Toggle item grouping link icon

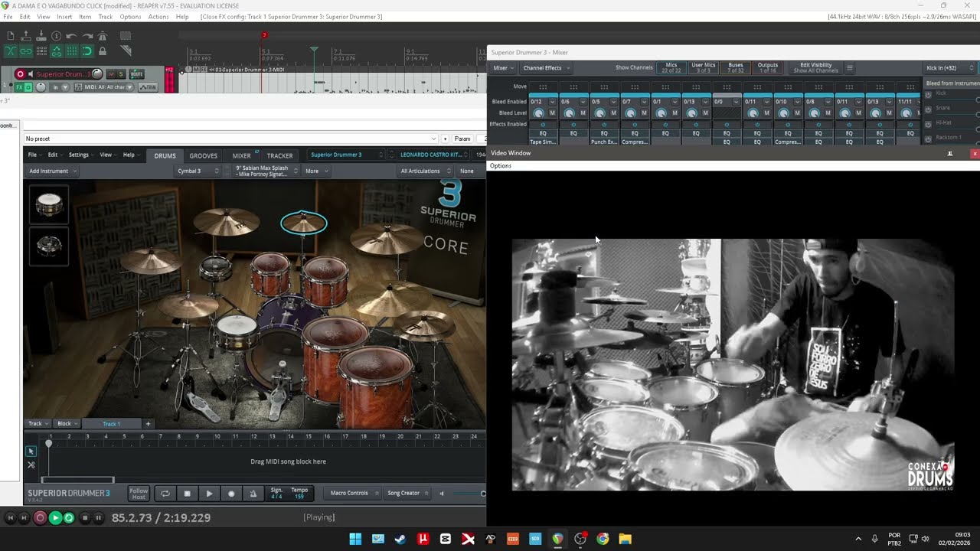click(x=26, y=51)
